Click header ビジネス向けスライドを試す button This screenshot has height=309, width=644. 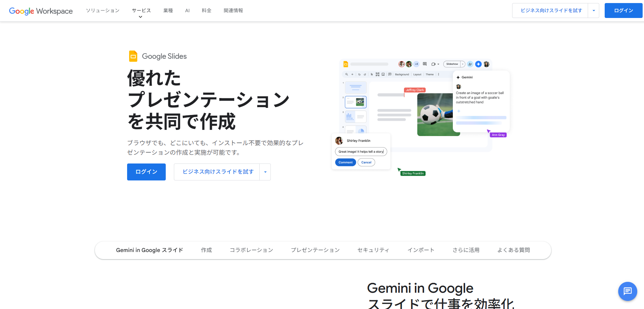[x=550, y=11]
